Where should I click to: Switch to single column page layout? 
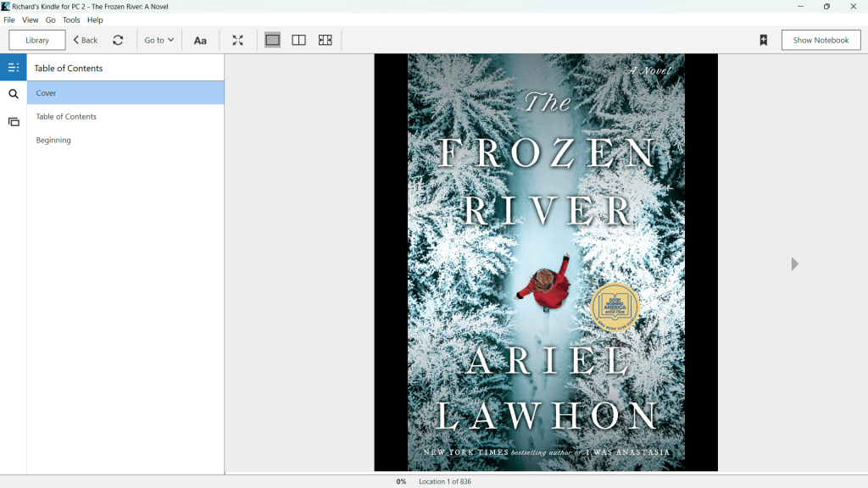click(272, 40)
